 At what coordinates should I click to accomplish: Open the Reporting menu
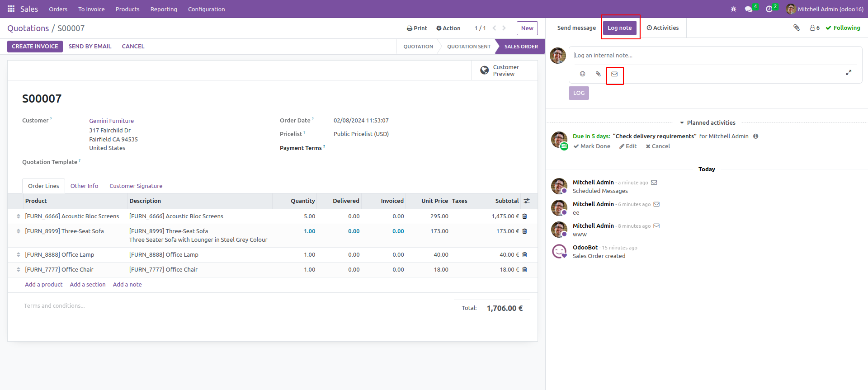point(164,9)
